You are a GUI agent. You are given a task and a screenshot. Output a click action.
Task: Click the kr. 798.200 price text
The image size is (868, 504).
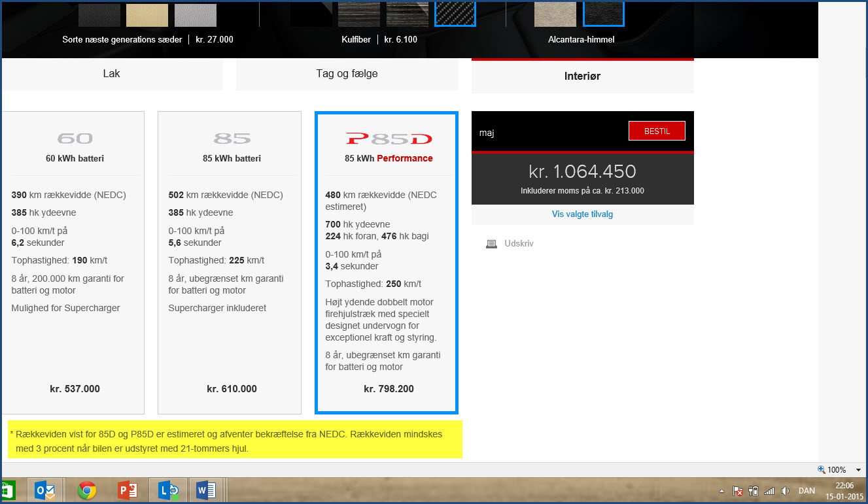pos(389,389)
